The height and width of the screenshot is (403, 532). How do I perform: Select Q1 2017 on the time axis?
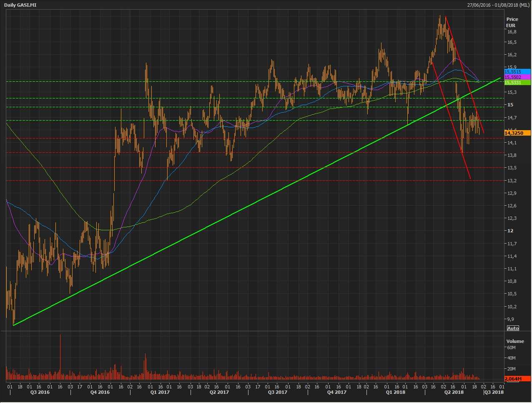point(160,392)
